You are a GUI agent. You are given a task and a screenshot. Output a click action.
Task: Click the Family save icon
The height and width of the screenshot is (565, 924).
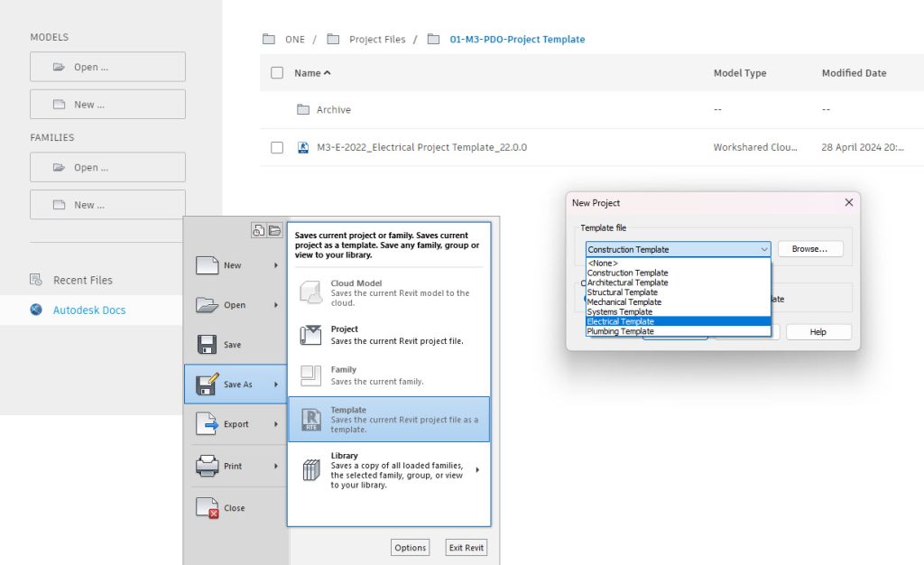[310, 375]
